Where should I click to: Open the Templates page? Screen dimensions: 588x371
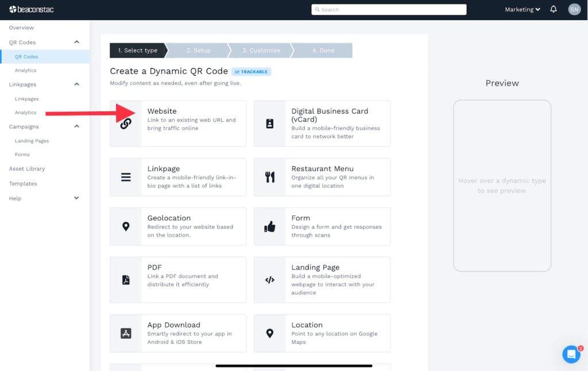point(23,183)
